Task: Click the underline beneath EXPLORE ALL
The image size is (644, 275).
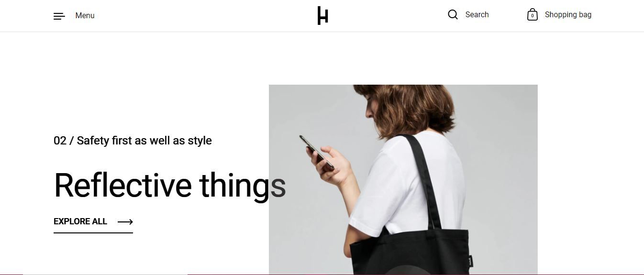Action: pos(93,233)
